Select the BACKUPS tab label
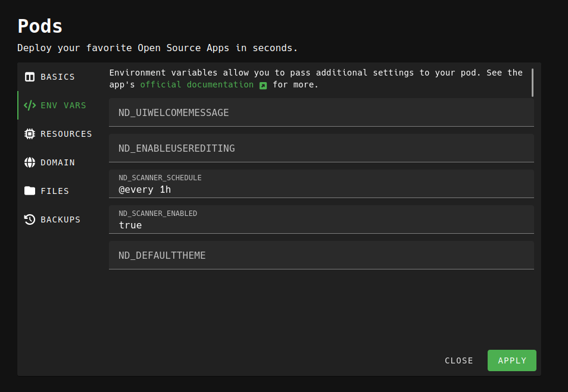 pyautogui.click(x=60, y=219)
